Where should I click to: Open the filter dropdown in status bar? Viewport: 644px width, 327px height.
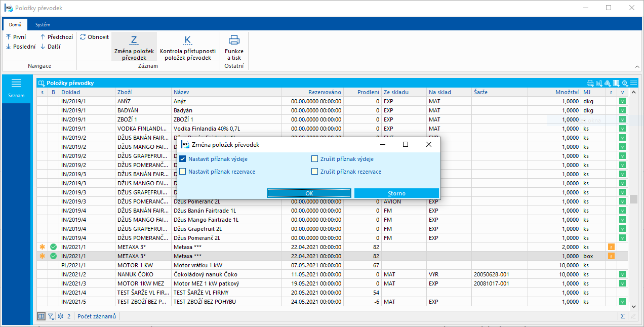tap(51, 316)
